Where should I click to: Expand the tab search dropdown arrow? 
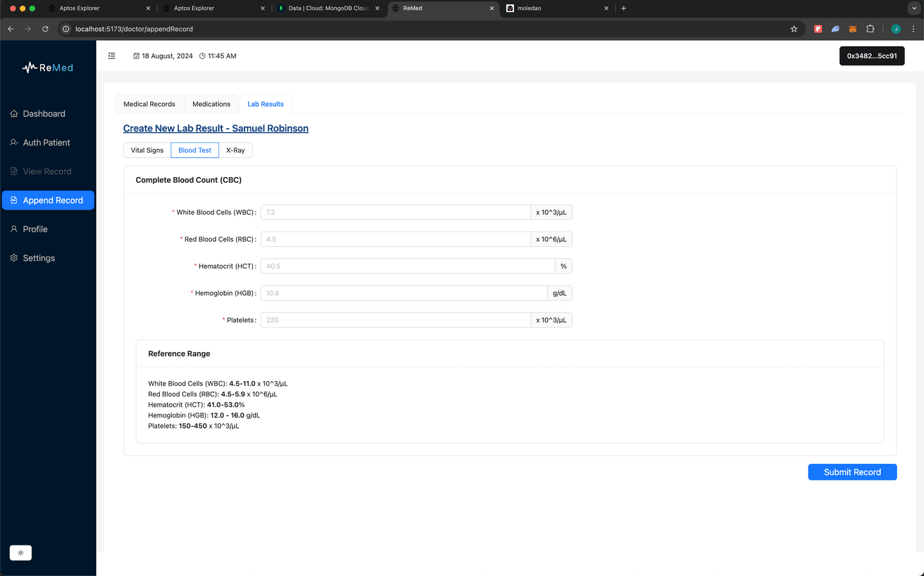point(914,8)
